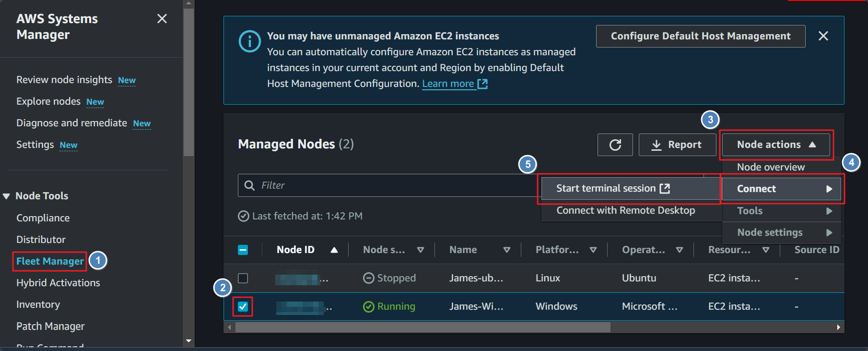868x351 pixels.
Task: Go to Hybrid Activations
Action: point(58,283)
